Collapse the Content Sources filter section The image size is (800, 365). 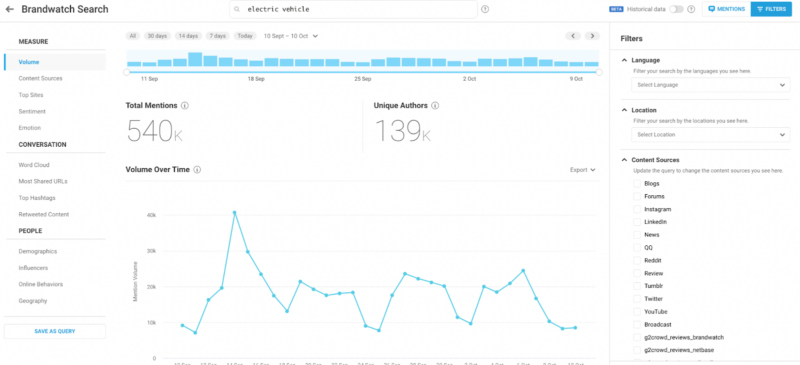624,160
